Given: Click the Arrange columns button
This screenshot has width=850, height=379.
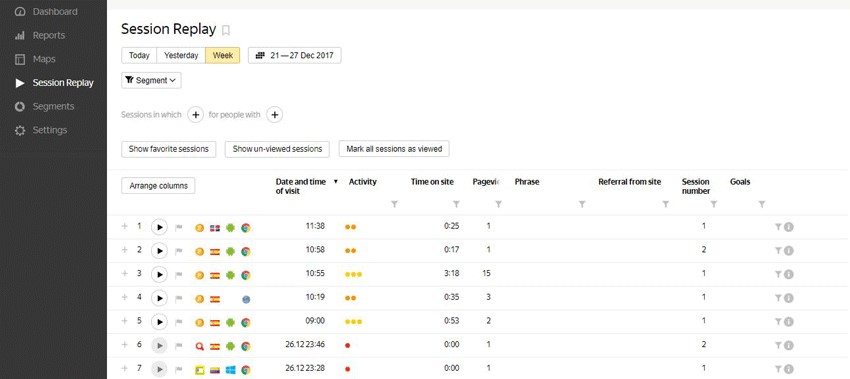Looking at the screenshot, I should [x=158, y=186].
